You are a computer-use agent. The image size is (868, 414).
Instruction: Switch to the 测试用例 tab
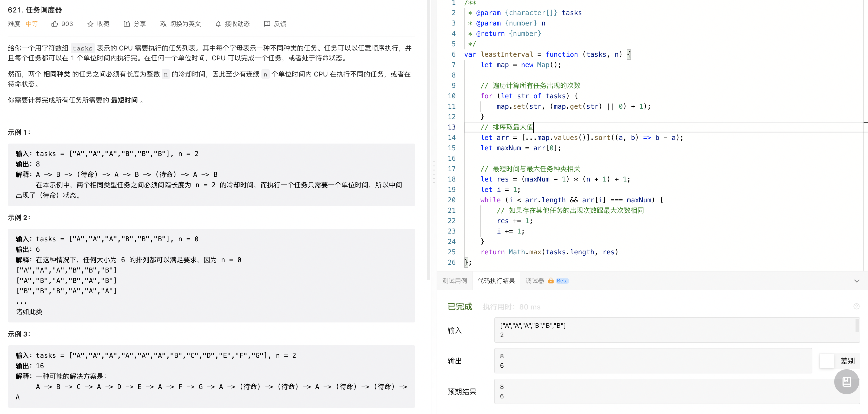455,281
